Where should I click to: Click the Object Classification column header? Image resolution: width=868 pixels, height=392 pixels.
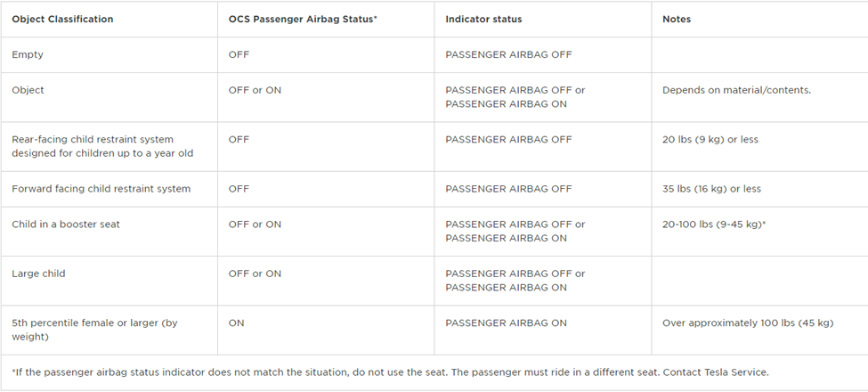point(62,19)
